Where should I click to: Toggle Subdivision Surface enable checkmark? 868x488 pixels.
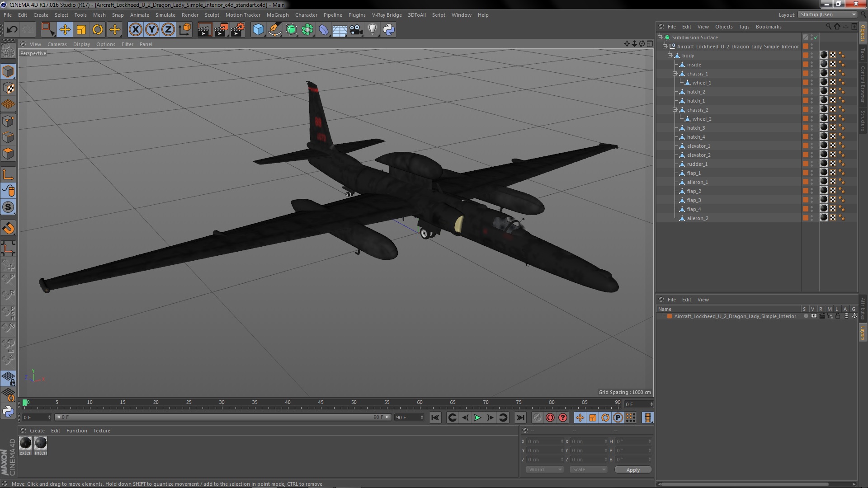(816, 38)
